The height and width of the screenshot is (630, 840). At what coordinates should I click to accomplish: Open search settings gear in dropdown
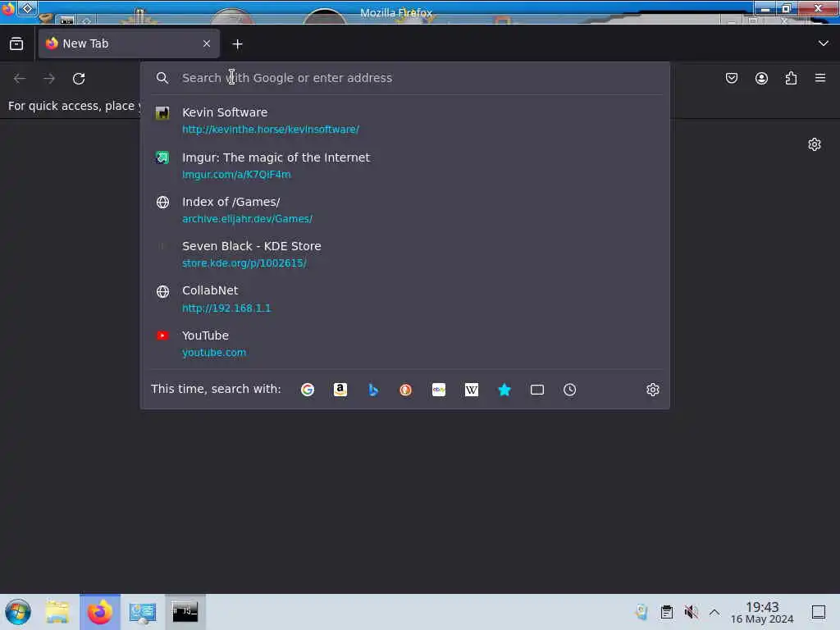[x=652, y=390]
